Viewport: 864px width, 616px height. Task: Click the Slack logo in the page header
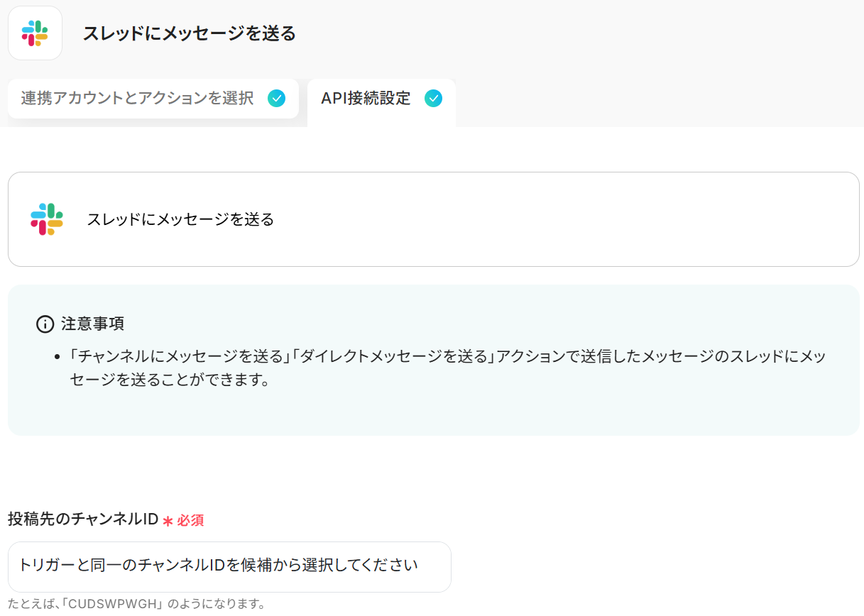(x=35, y=33)
